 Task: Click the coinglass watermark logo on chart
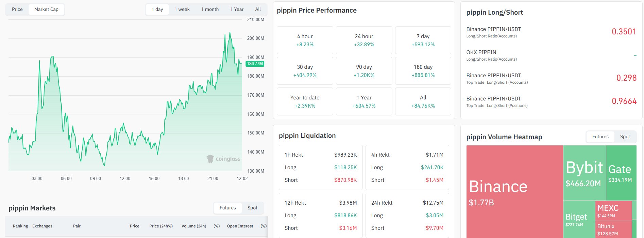[x=223, y=159]
